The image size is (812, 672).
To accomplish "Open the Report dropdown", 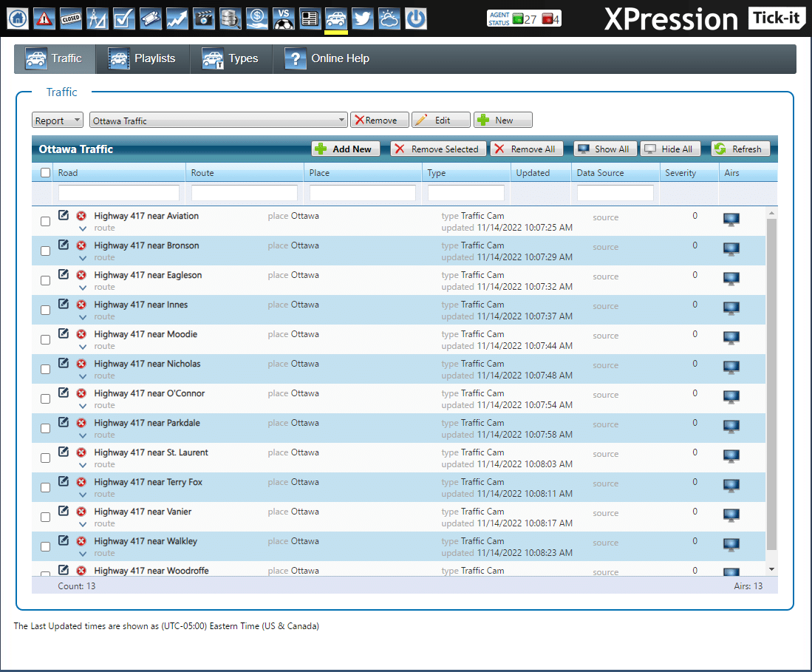I will pyautogui.click(x=58, y=121).
